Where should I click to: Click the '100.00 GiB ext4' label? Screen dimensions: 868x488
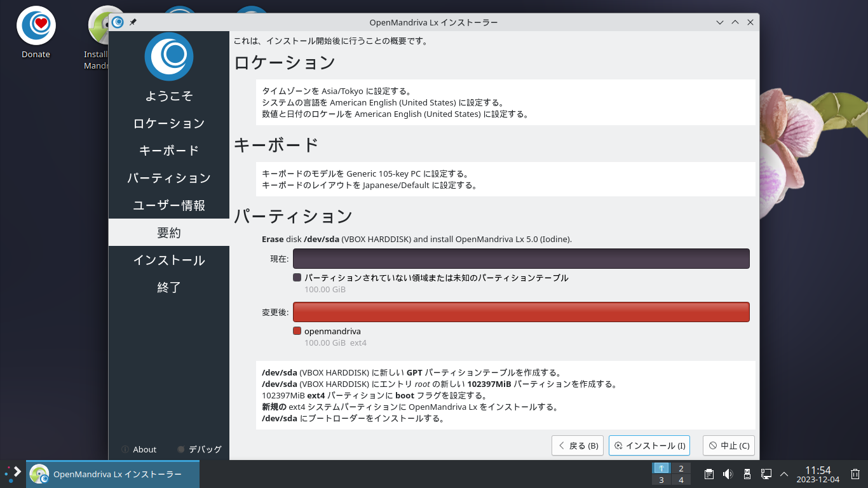336,342
